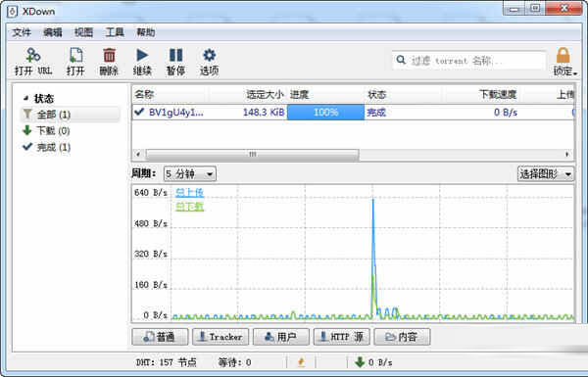Open URL toolbar icon
This screenshot has height=377, width=588.
point(33,55)
